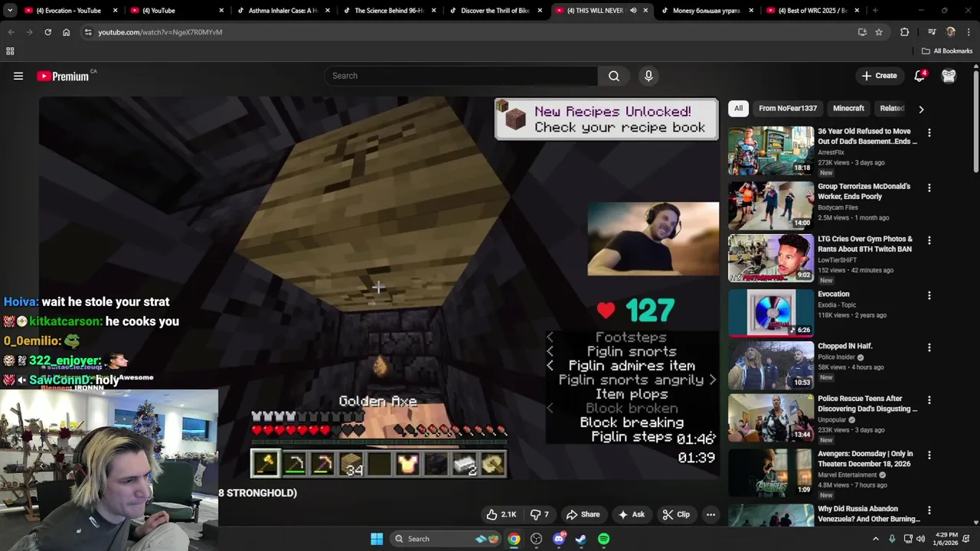
Task: Open Chrome three-dot menu
Action: 969,32
